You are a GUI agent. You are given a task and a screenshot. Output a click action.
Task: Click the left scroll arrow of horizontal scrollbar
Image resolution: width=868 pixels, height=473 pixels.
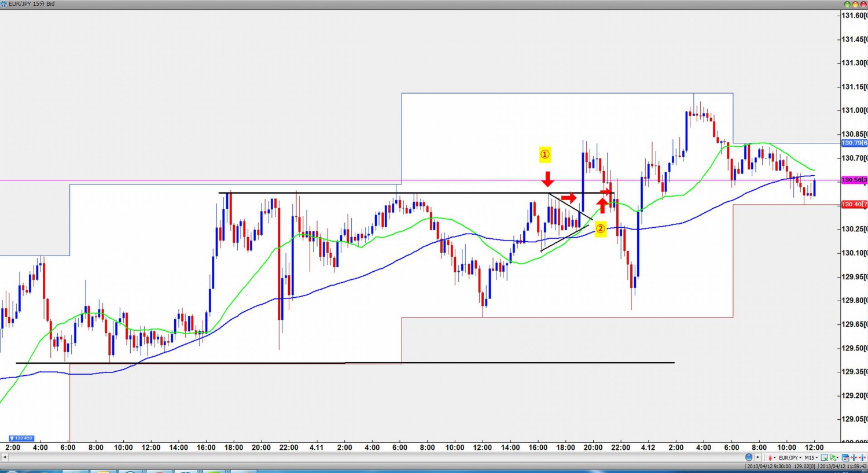pos(5,457)
